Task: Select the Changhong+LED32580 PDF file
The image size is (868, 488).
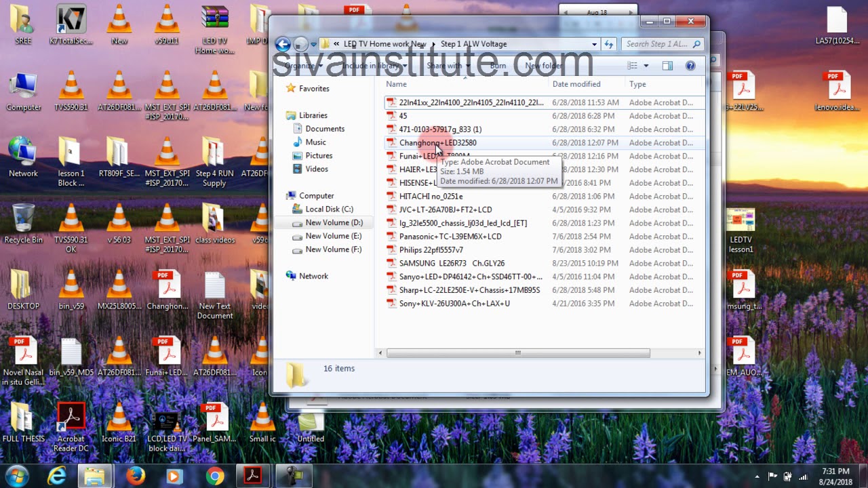Action: point(437,143)
